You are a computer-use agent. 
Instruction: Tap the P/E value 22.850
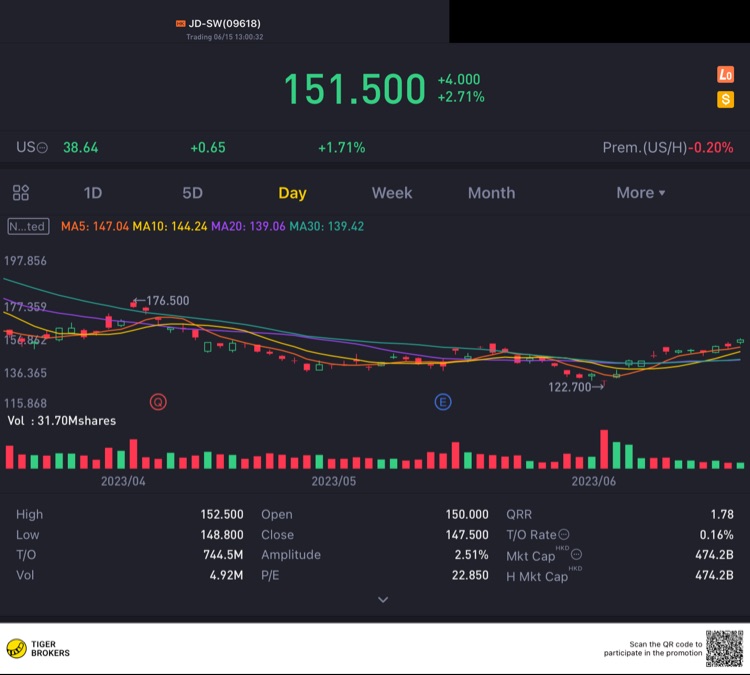pyautogui.click(x=470, y=575)
